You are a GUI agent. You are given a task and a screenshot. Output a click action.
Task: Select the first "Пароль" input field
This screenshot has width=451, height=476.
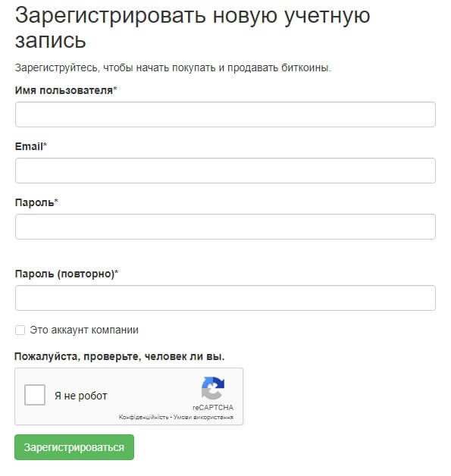tap(225, 227)
